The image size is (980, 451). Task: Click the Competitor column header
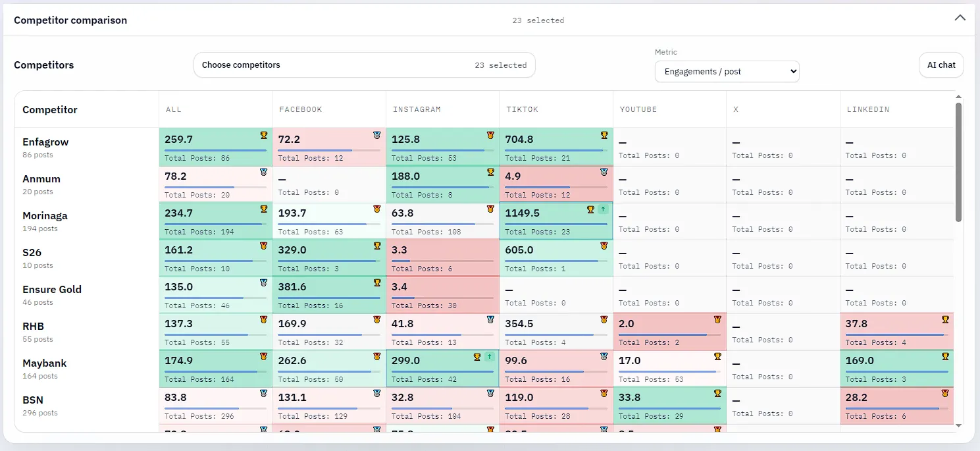[50, 109]
